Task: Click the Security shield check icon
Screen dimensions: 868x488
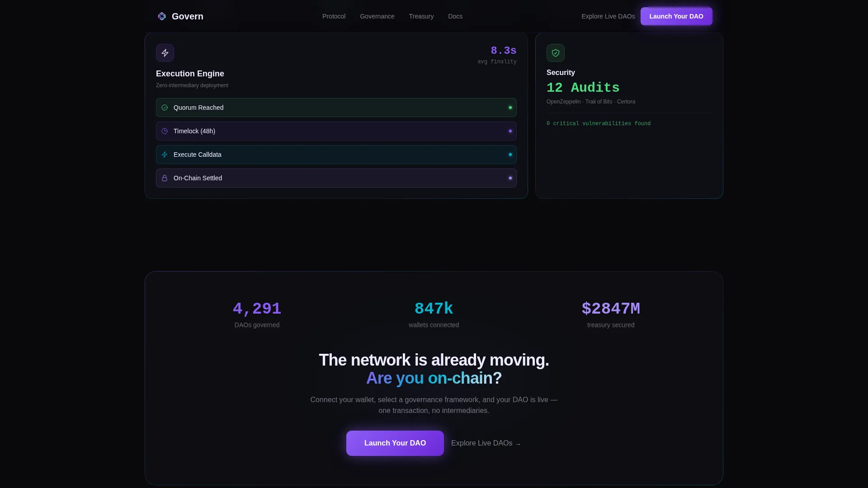Action: [556, 53]
